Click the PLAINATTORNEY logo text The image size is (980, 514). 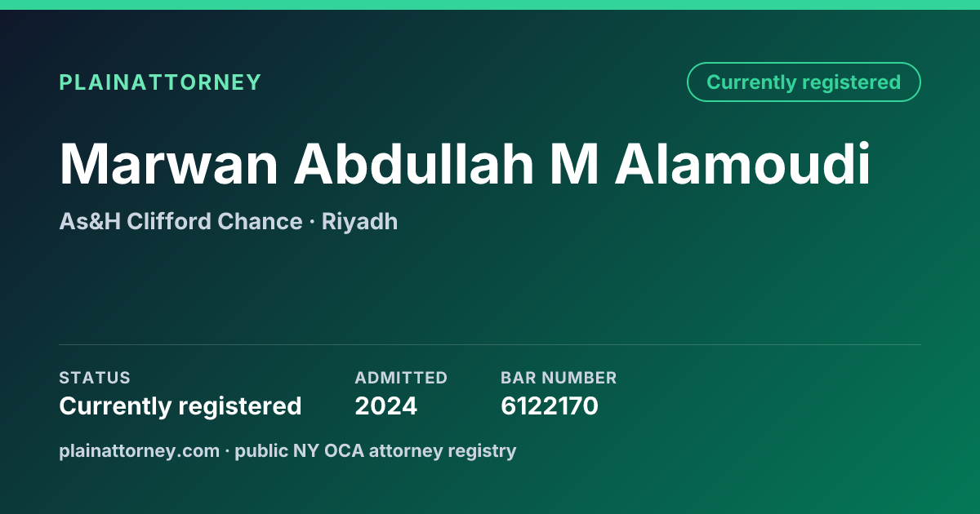[160, 82]
